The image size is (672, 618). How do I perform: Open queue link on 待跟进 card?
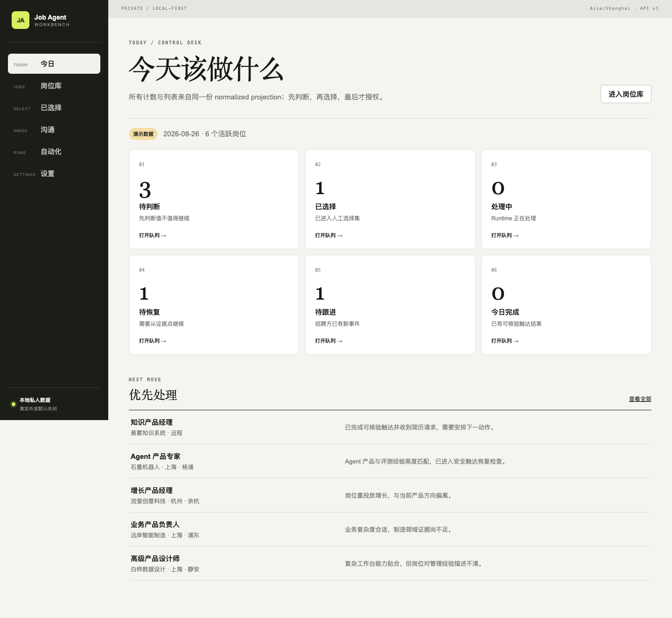(329, 341)
